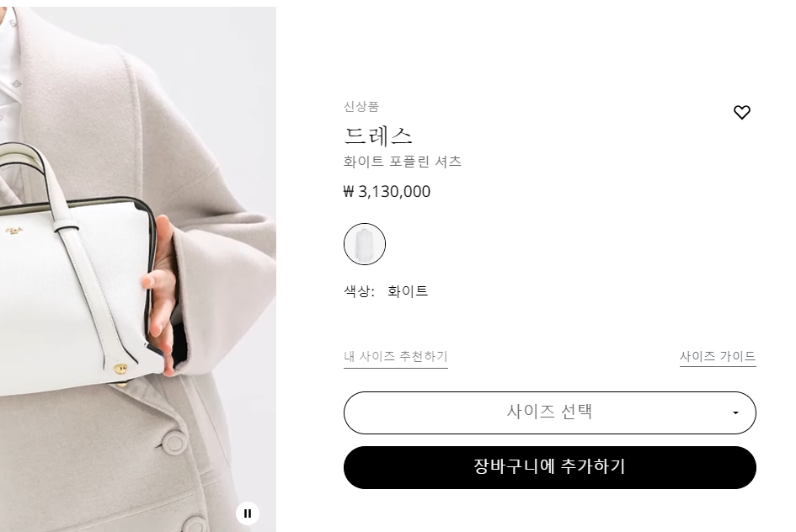This screenshot has width=796, height=532.
Task: Click 장바구니에 추가하기 button
Action: pyautogui.click(x=550, y=467)
